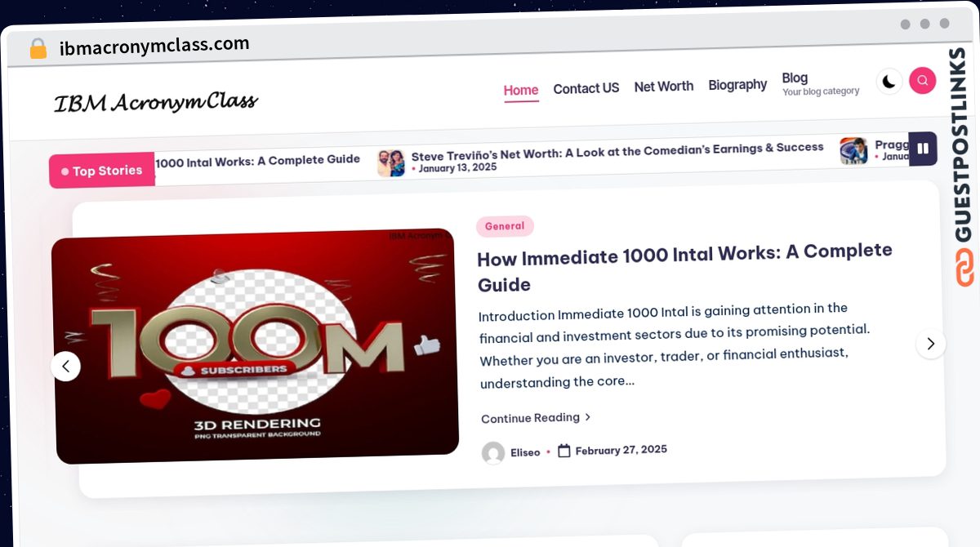
Task: Click the article excerpt starting 'Introduction Immediate 1000 Intal'
Action: coord(675,345)
